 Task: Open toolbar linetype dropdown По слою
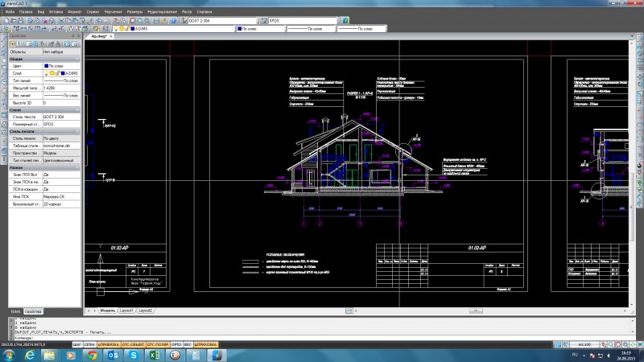311,29
